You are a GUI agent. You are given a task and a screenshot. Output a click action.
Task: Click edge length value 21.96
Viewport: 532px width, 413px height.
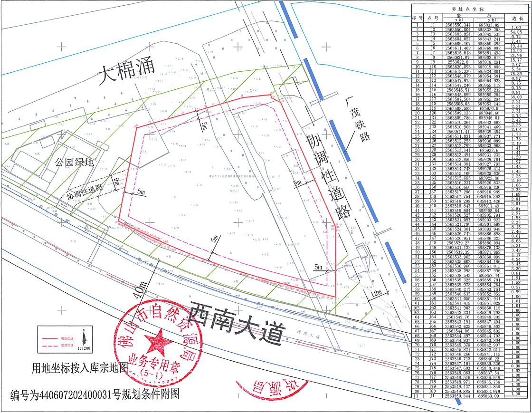516,55
